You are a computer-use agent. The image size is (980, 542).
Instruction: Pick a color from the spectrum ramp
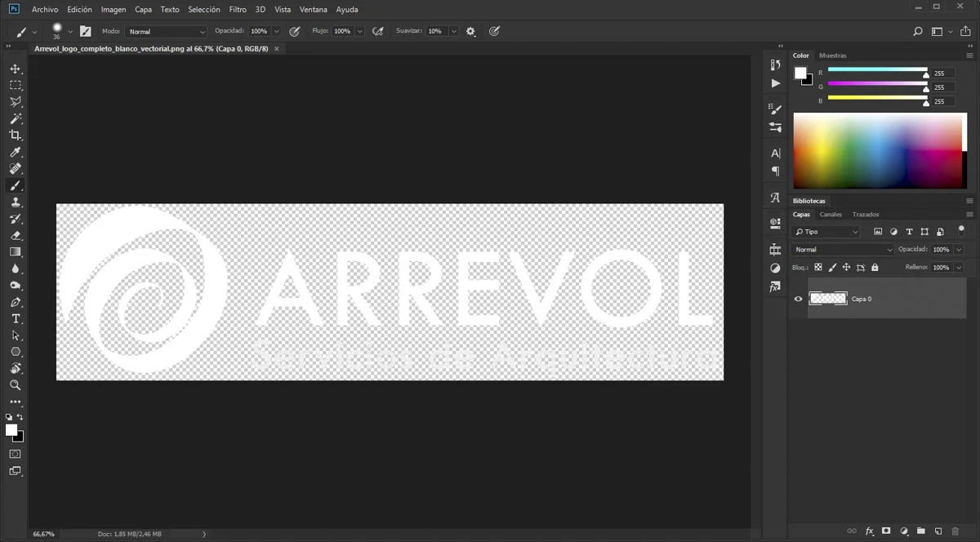pos(880,151)
